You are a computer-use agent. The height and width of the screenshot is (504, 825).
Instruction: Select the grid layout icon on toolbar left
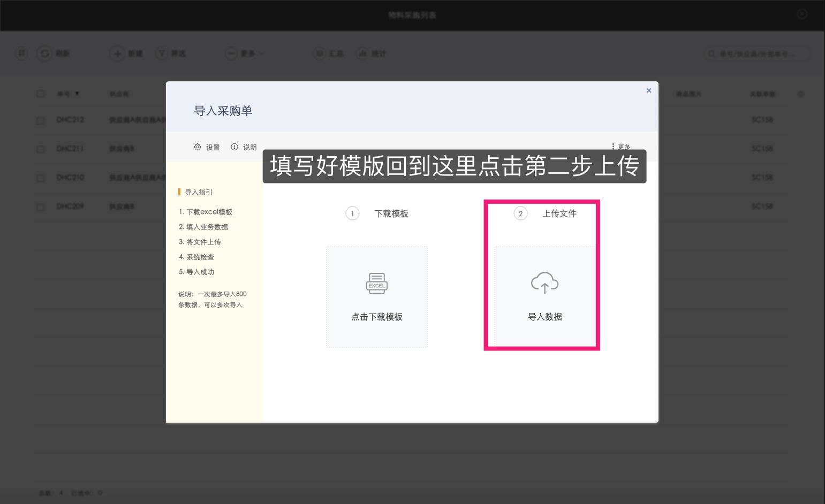click(x=21, y=54)
